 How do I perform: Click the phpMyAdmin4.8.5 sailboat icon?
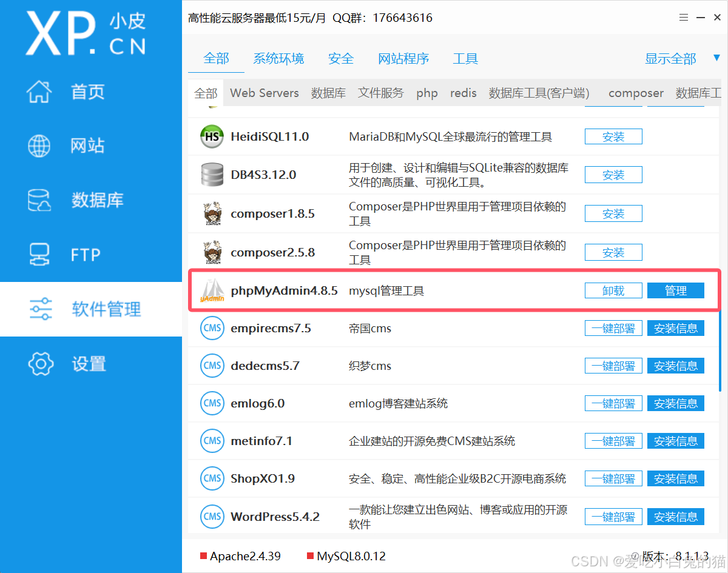[x=212, y=291]
